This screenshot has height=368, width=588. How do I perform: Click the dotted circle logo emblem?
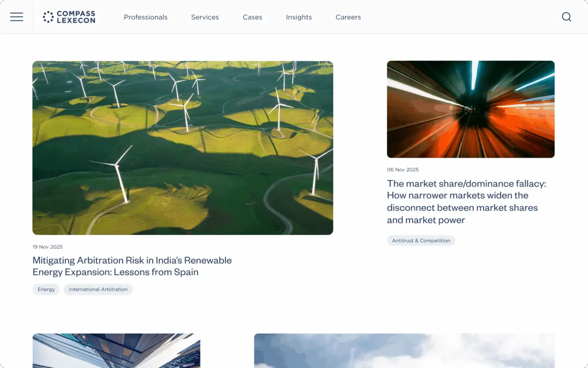coord(48,17)
